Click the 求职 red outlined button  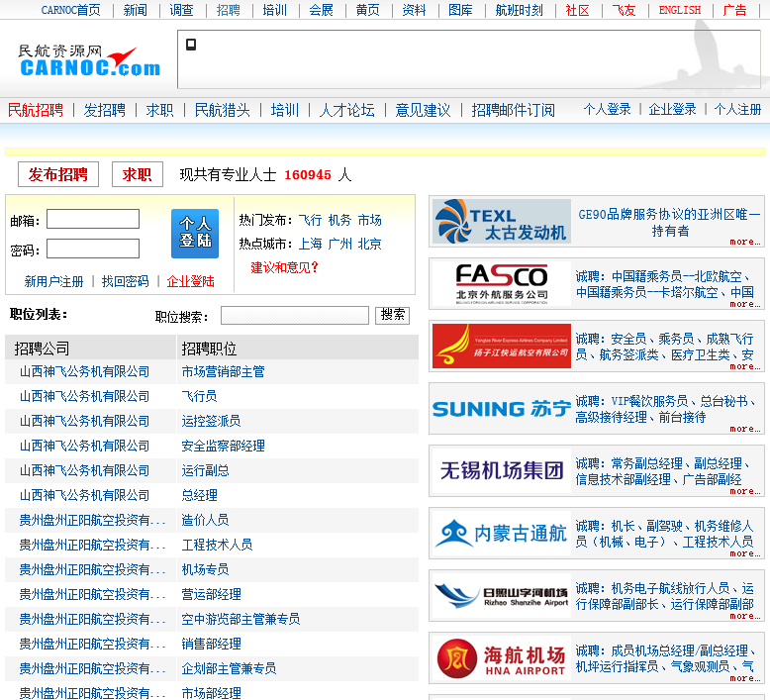click(137, 174)
